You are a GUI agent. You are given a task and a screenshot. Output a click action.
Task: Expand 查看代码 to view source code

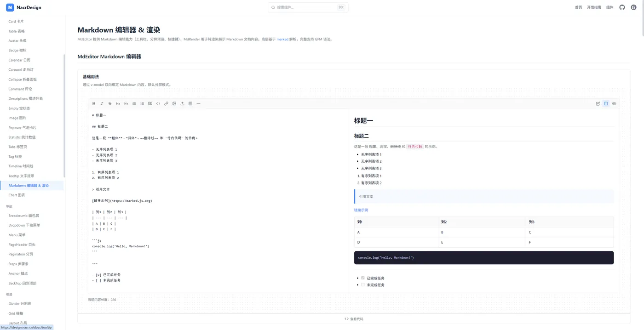point(354,319)
